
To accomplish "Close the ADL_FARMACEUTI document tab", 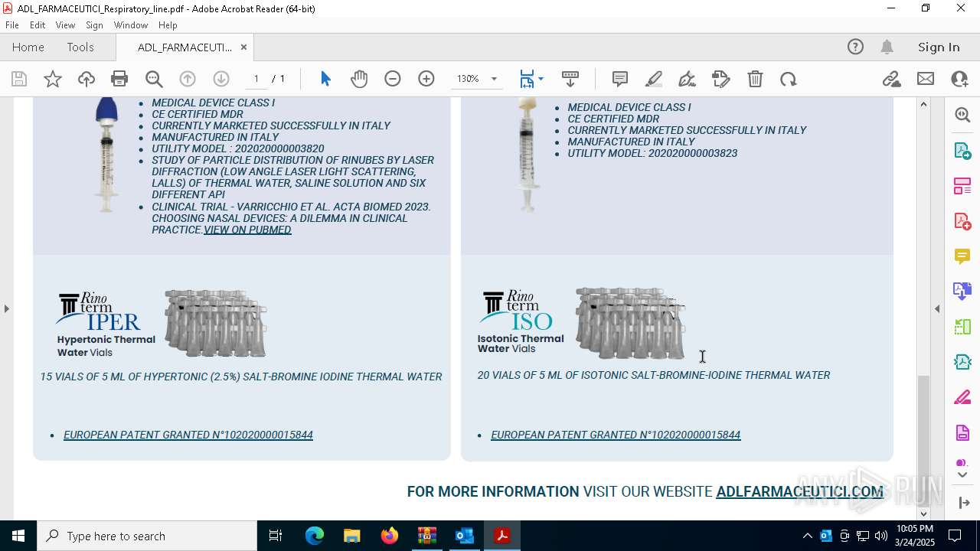I will click(x=243, y=47).
